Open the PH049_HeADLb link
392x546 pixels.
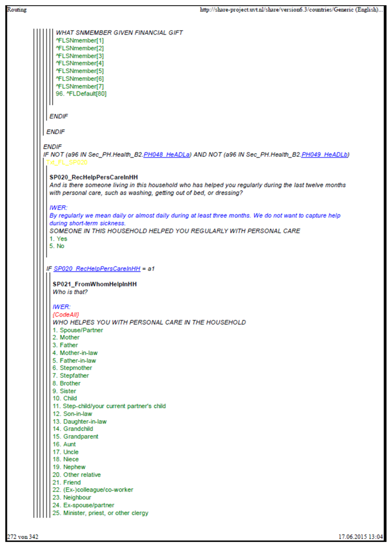click(x=325, y=154)
